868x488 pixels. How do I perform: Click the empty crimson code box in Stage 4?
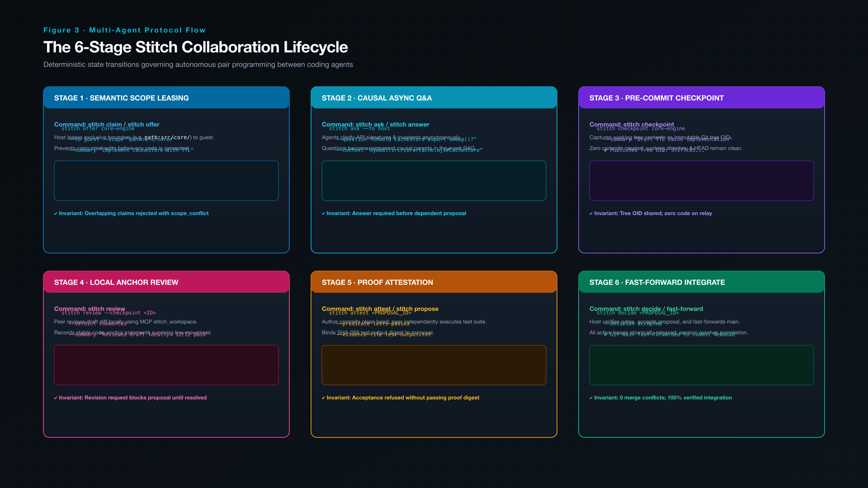(x=166, y=365)
